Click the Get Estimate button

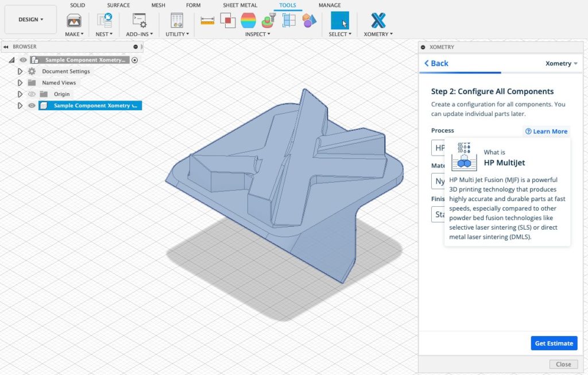point(554,343)
